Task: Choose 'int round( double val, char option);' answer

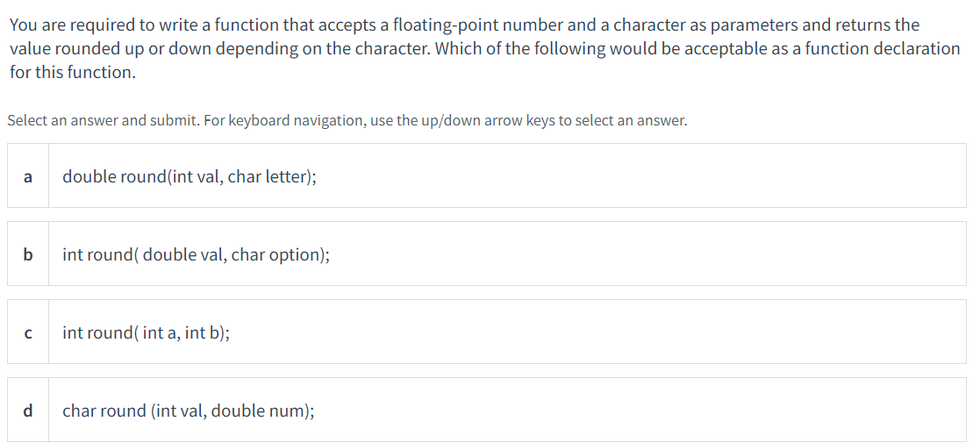Action: pyautogui.click(x=197, y=255)
